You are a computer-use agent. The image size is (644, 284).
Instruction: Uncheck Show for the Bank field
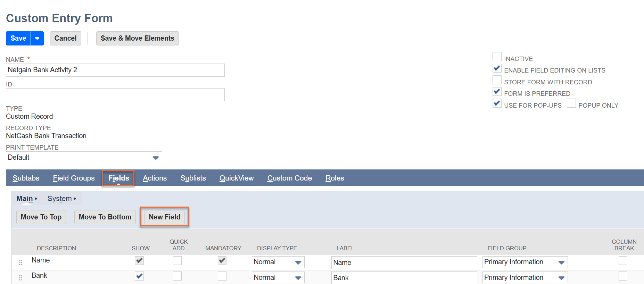point(139,276)
